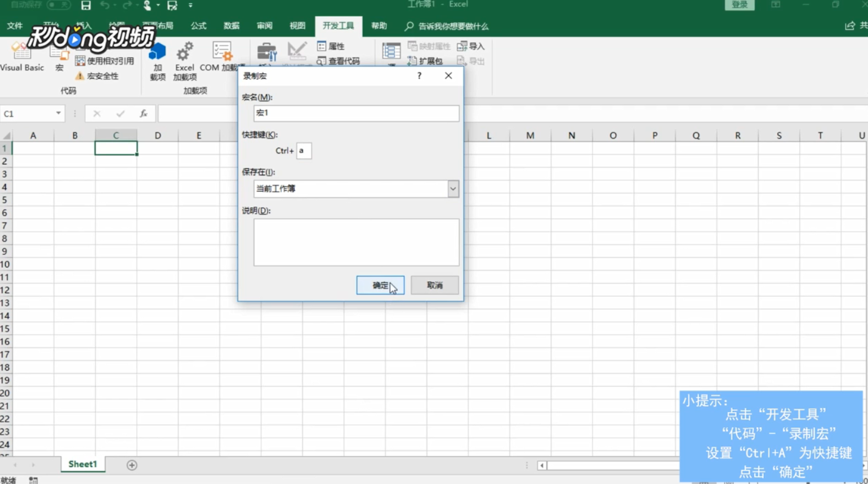Click the Sheet1 tab
Screen dimensions: 868x484
82,464
